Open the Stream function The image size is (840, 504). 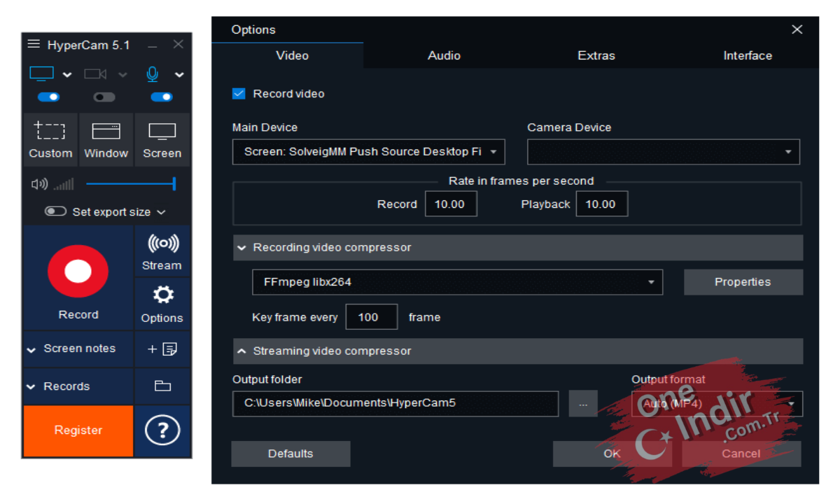(162, 251)
